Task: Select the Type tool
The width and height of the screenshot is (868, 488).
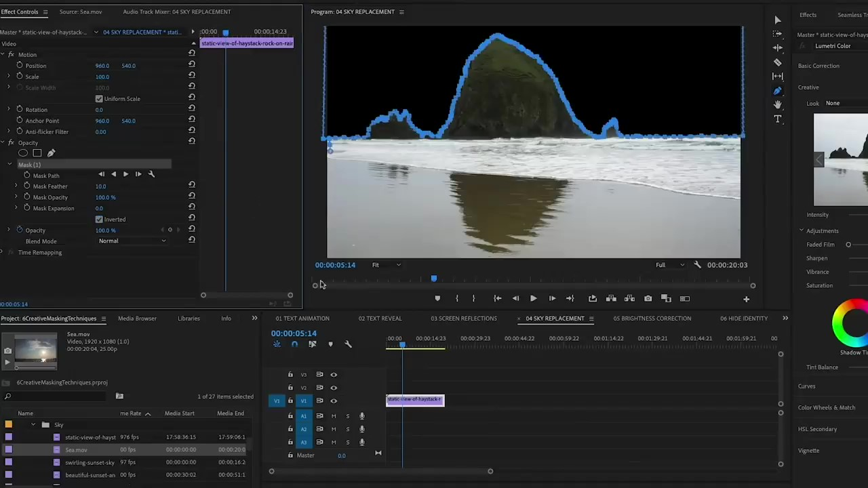Action: pos(778,119)
